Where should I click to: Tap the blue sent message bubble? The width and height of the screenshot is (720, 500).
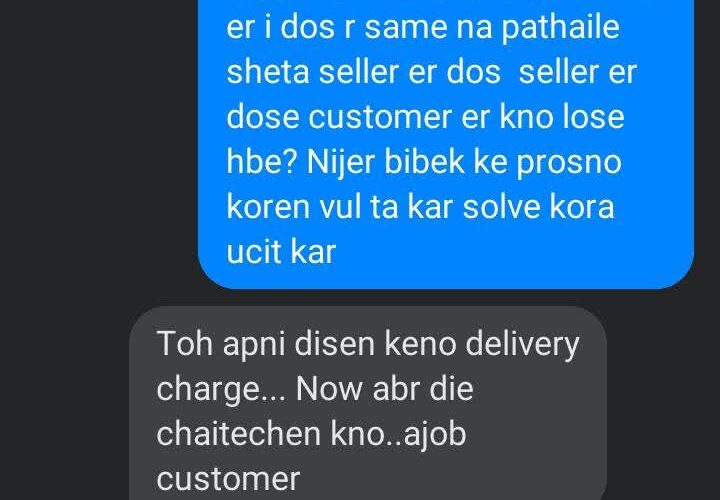[445, 144]
